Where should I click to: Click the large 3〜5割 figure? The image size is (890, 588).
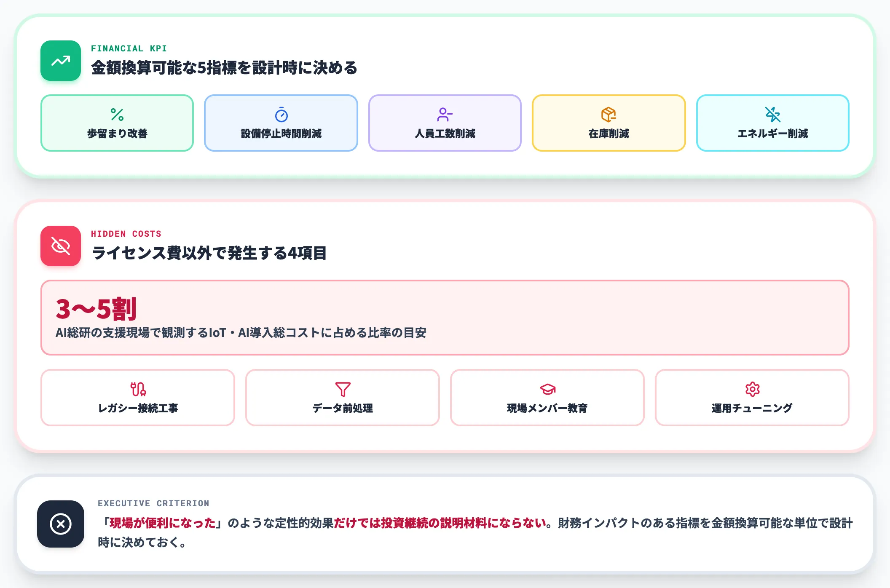click(x=96, y=309)
